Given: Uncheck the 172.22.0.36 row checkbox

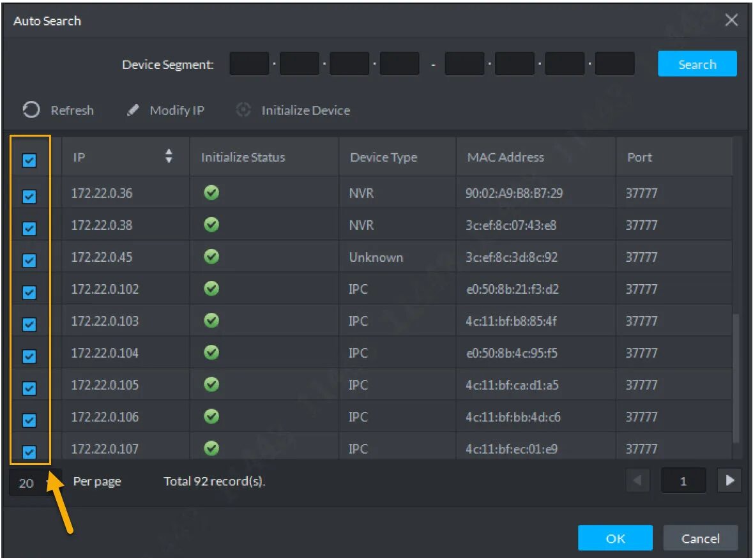Looking at the screenshot, I should pyautogui.click(x=29, y=197).
